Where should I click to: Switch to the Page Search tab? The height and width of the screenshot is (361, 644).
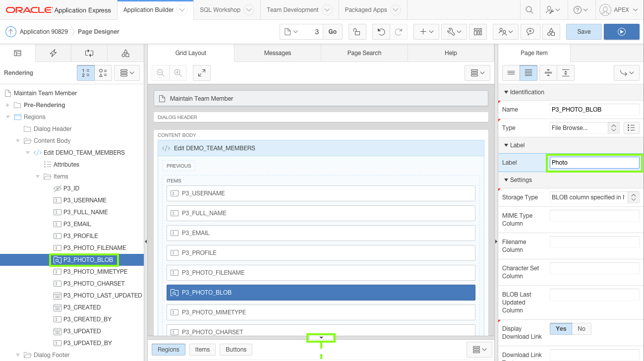click(364, 53)
